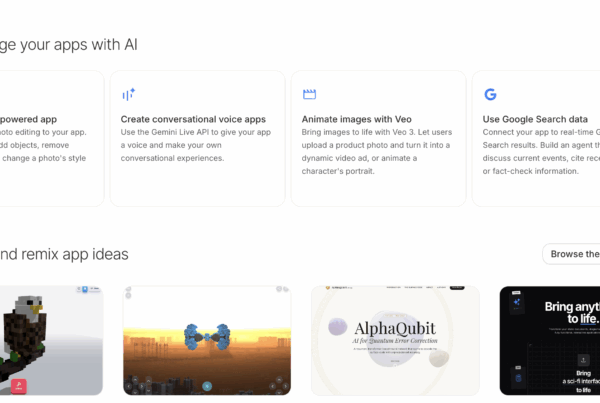The width and height of the screenshot is (600, 403).
Task: Click the red button in eagle thumbnail
Action: 19,385
